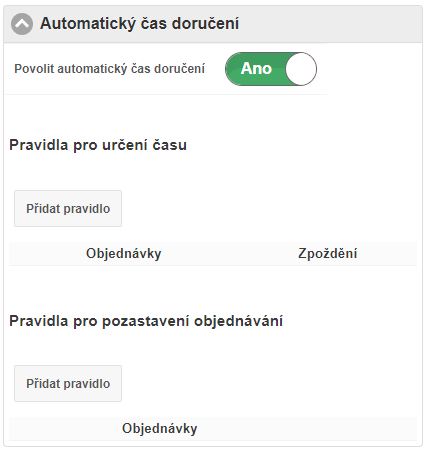Click the word 'času' in the first rules heading
Viewport: 427px width, 457px height.
pos(170,145)
